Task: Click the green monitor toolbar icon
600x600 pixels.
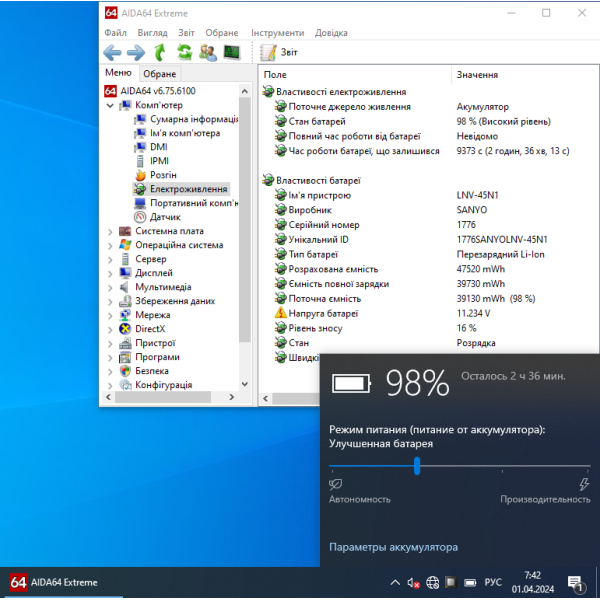Action: click(x=232, y=52)
